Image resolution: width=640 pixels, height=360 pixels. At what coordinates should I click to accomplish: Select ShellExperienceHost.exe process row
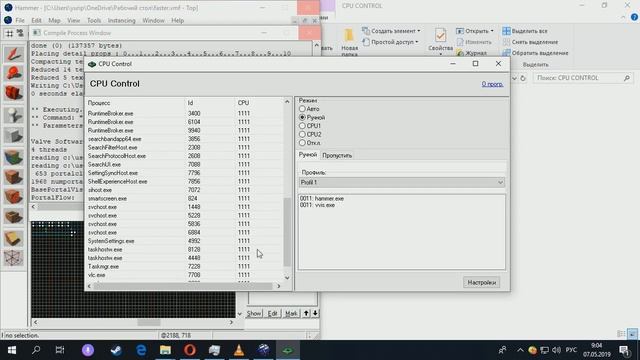[x=184, y=181]
